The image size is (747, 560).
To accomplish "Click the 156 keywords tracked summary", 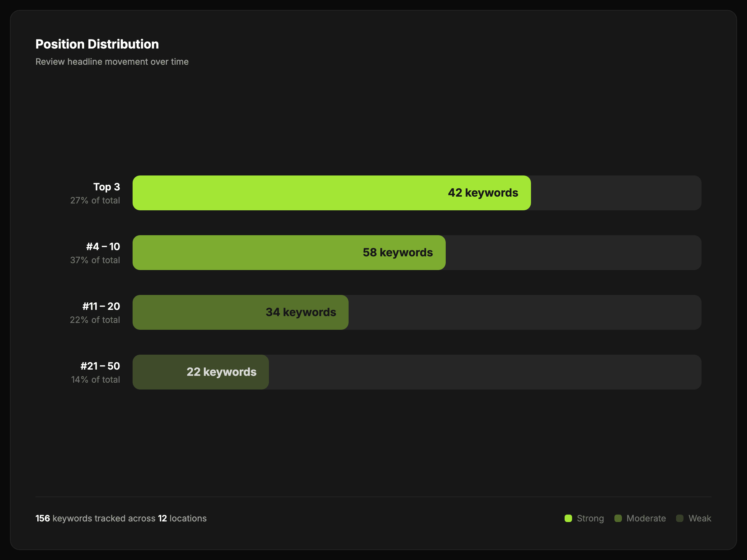I will point(121,518).
